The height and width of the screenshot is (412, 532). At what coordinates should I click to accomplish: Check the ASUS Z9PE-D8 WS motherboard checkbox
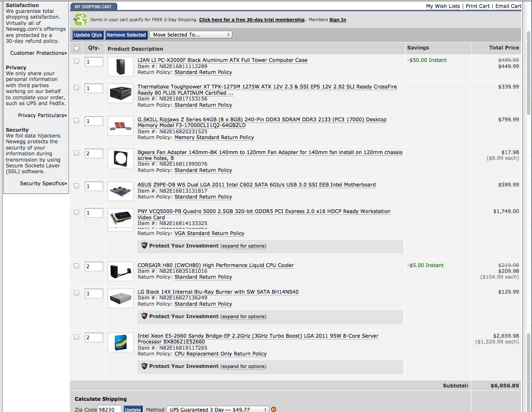tap(76, 186)
